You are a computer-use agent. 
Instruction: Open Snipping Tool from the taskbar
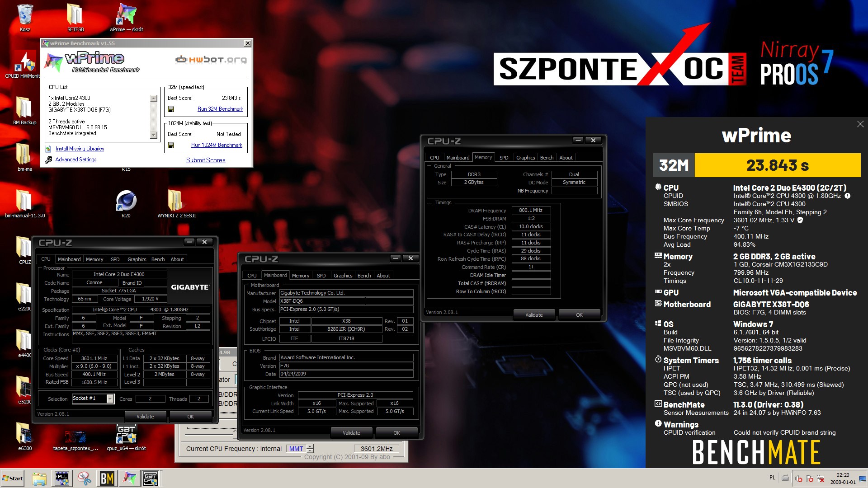click(x=84, y=479)
